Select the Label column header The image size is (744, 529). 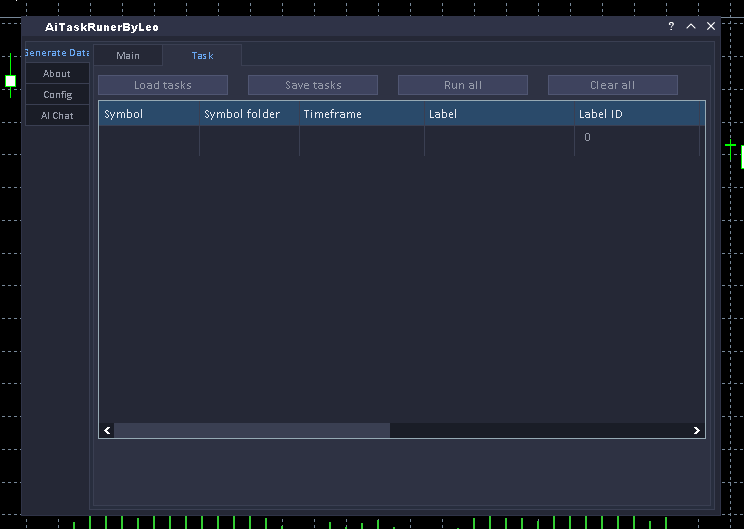[499, 114]
